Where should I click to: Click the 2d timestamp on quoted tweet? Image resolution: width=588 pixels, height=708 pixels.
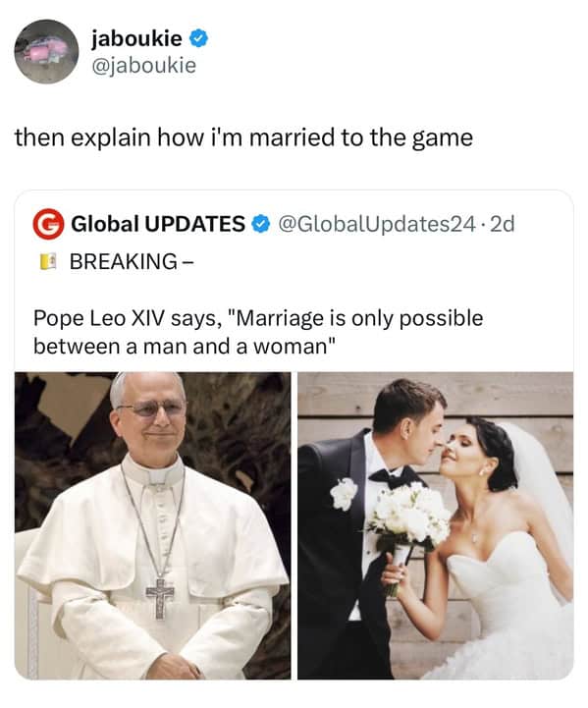pyautogui.click(x=503, y=224)
